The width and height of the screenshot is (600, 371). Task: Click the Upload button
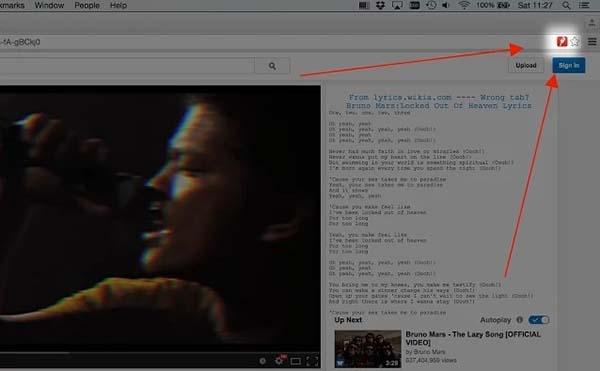[x=526, y=65]
